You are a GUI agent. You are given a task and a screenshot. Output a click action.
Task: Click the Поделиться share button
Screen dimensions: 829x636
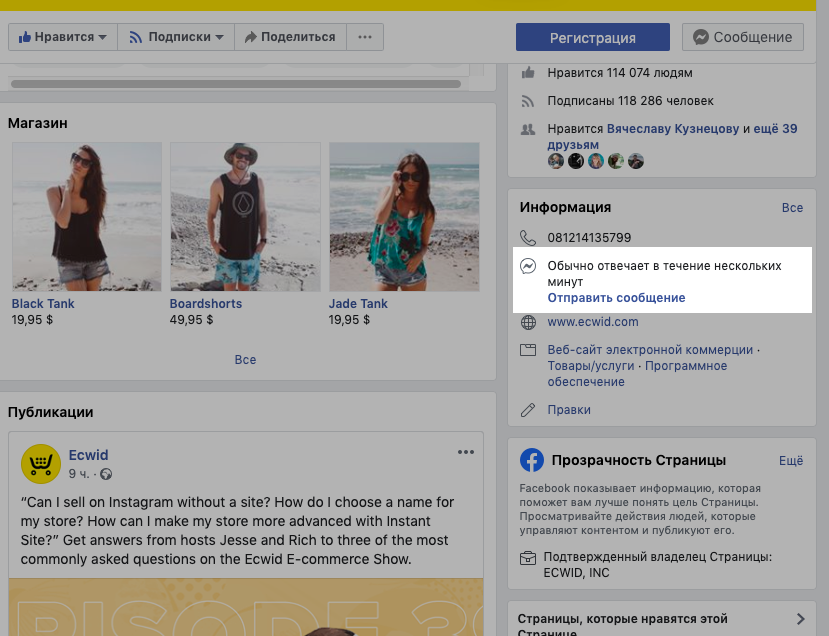(x=290, y=37)
